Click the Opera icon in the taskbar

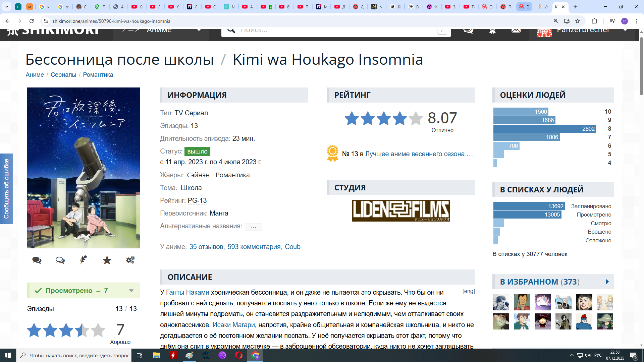[x=239, y=355]
